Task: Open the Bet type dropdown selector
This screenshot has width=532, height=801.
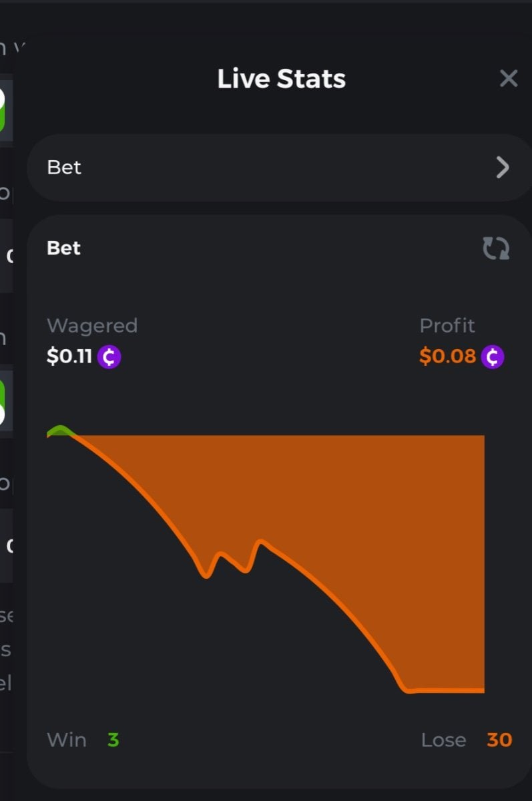Action: coord(267,168)
